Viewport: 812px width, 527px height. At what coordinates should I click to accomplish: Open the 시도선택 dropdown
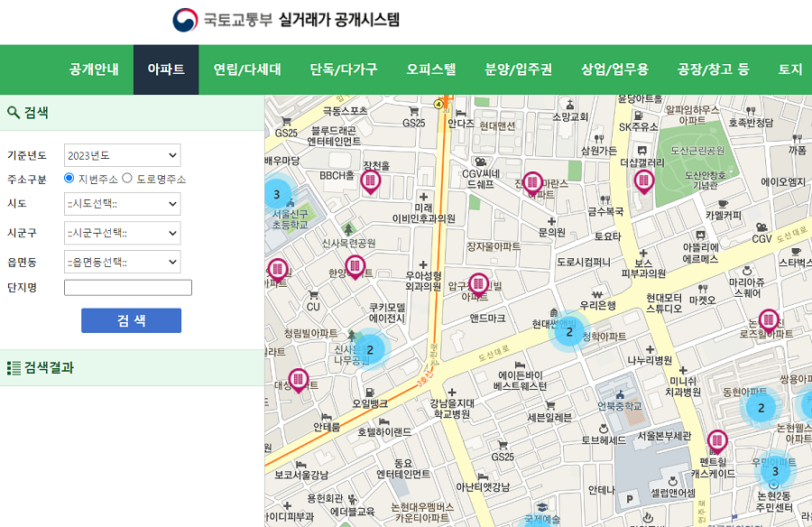(x=122, y=204)
